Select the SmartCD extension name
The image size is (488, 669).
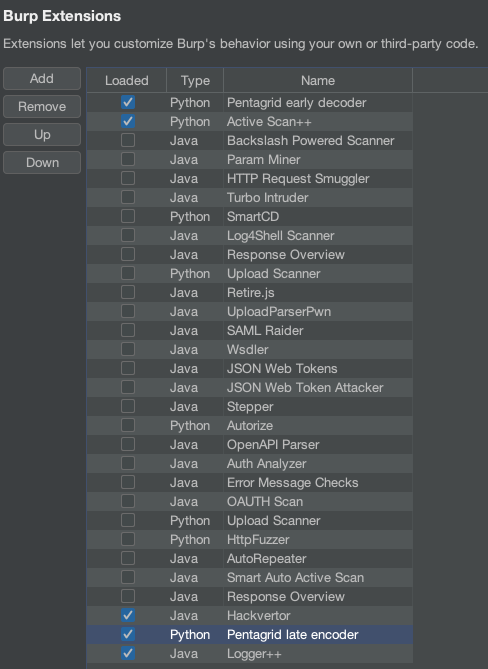pyautogui.click(x=253, y=216)
